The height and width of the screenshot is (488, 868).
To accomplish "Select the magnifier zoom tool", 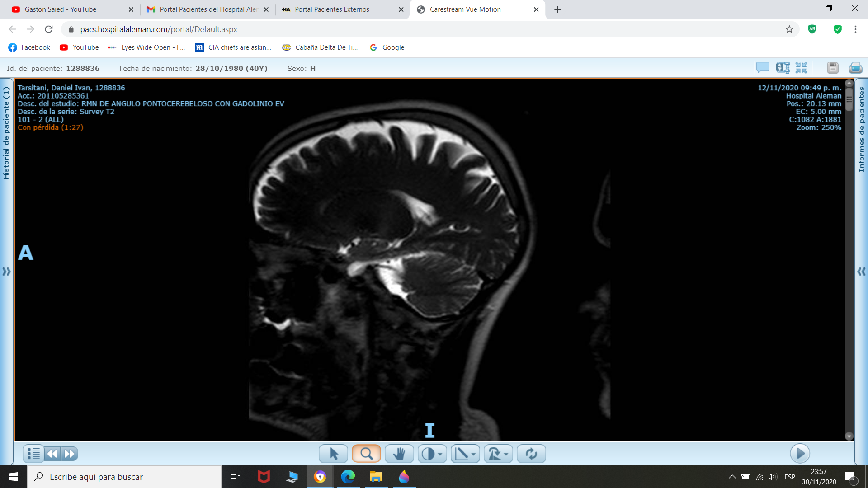I will 366,454.
